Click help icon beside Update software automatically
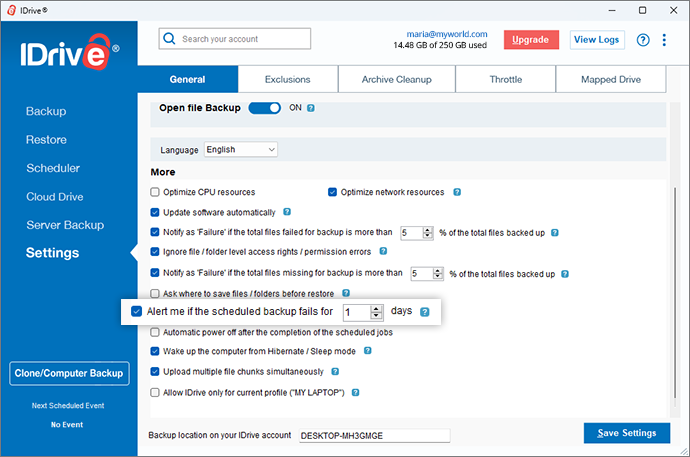This screenshot has height=457, width=690. tap(287, 212)
